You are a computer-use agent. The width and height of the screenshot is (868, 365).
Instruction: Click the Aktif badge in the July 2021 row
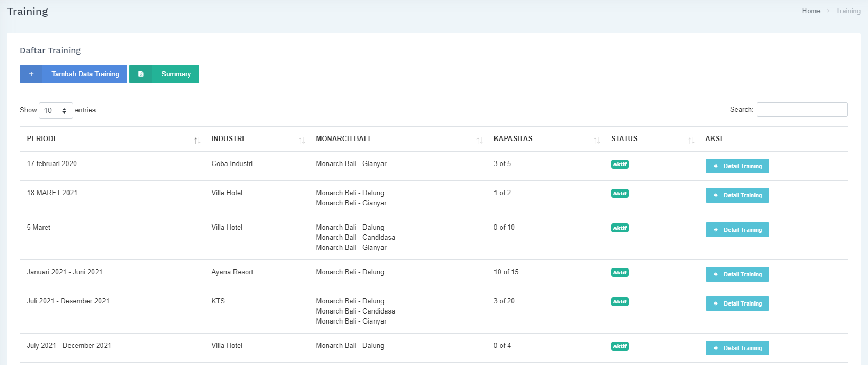[620, 346]
